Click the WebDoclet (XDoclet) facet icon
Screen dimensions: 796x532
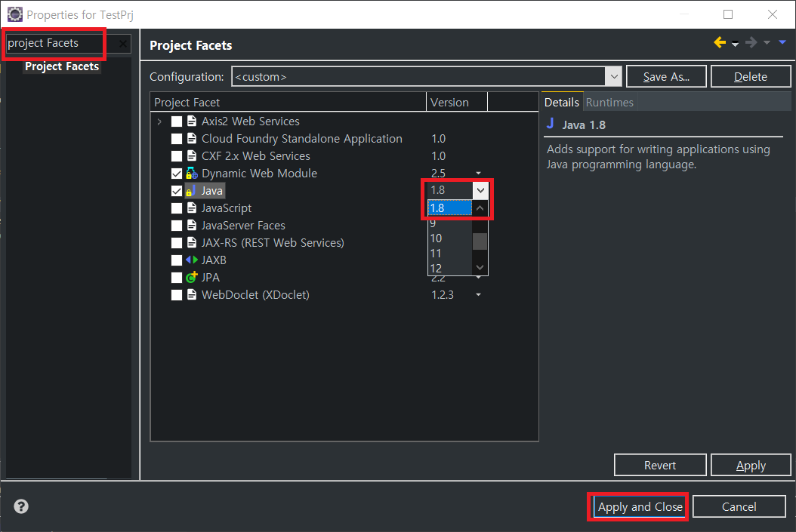coord(191,294)
